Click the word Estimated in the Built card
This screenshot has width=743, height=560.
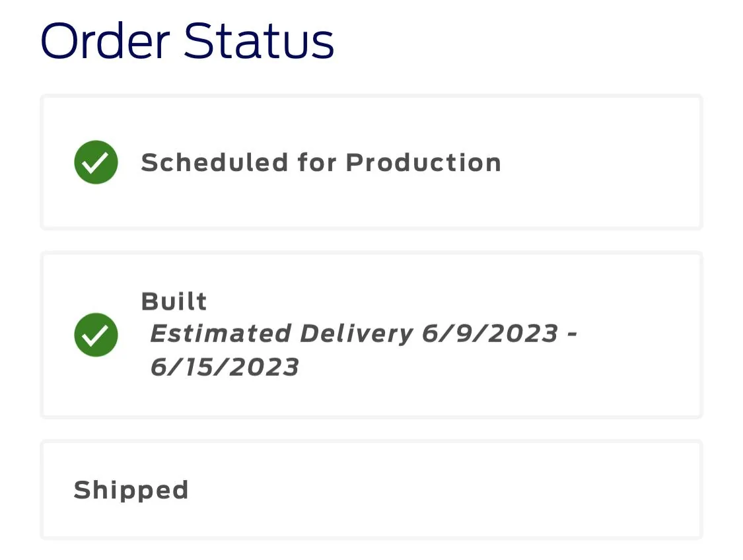pos(221,333)
